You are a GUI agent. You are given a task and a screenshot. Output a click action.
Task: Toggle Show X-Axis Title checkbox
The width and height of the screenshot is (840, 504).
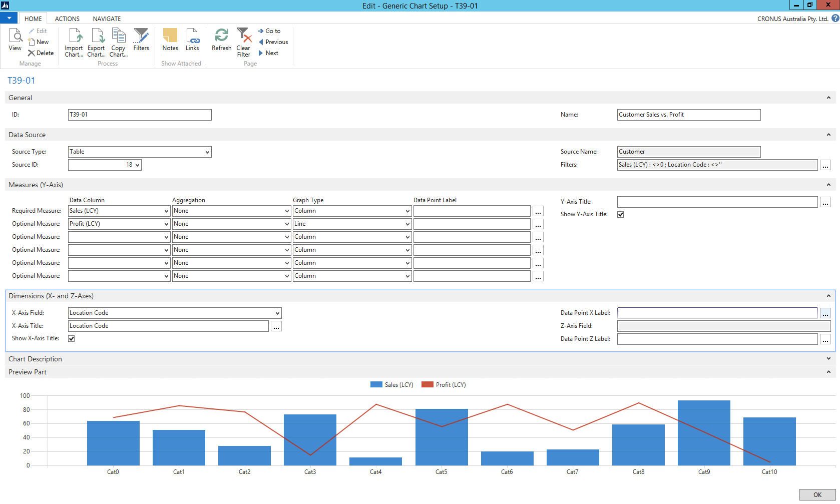tap(72, 339)
